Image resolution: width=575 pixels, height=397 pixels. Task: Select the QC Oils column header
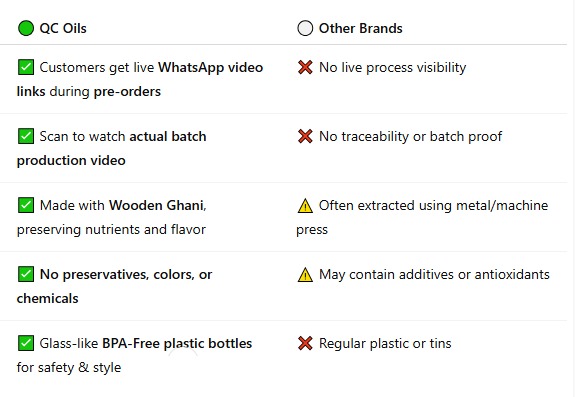coord(63,28)
